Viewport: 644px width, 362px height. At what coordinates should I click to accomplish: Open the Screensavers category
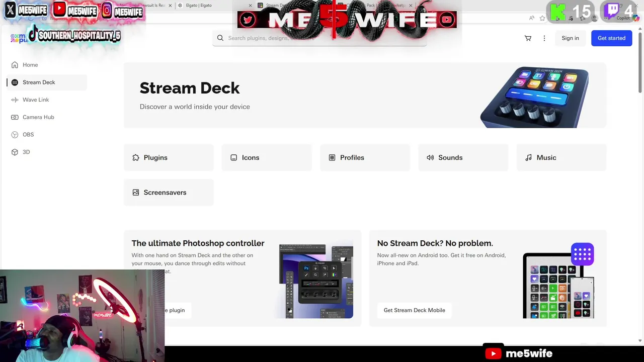tap(169, 193)
